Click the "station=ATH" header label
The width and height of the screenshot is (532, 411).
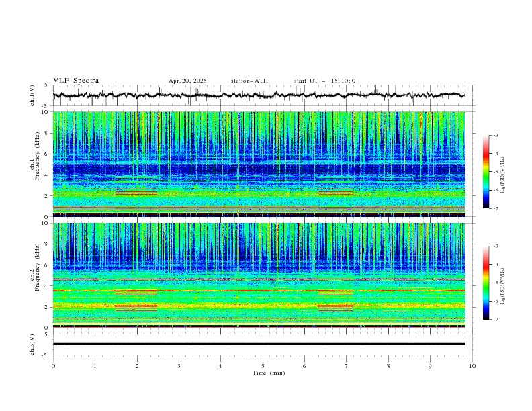click(249, 81)
